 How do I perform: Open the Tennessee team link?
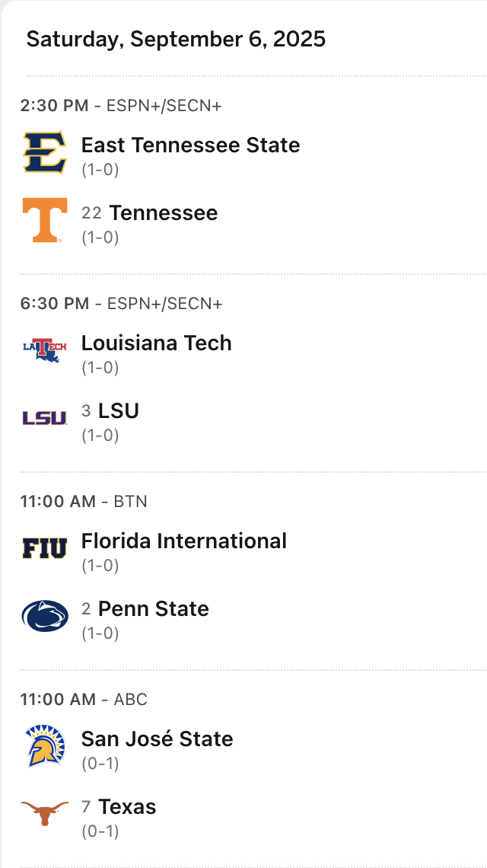coord(164,213)
